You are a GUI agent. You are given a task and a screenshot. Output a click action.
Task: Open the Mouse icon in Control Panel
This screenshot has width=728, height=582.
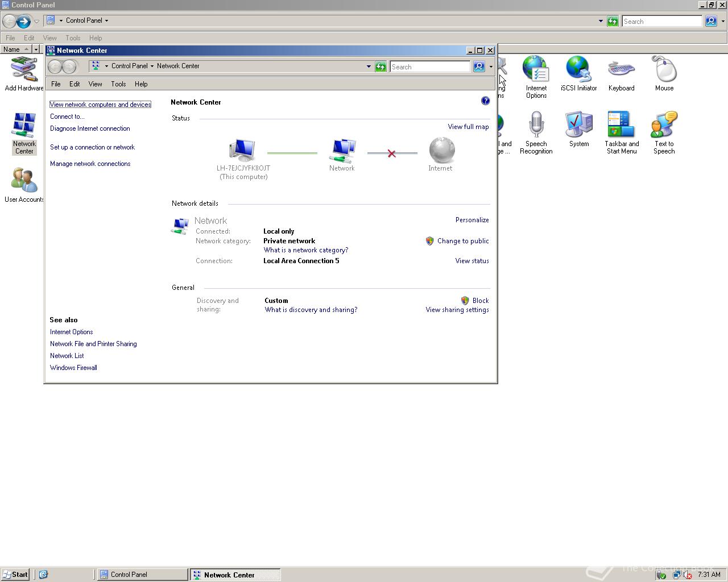664,74
